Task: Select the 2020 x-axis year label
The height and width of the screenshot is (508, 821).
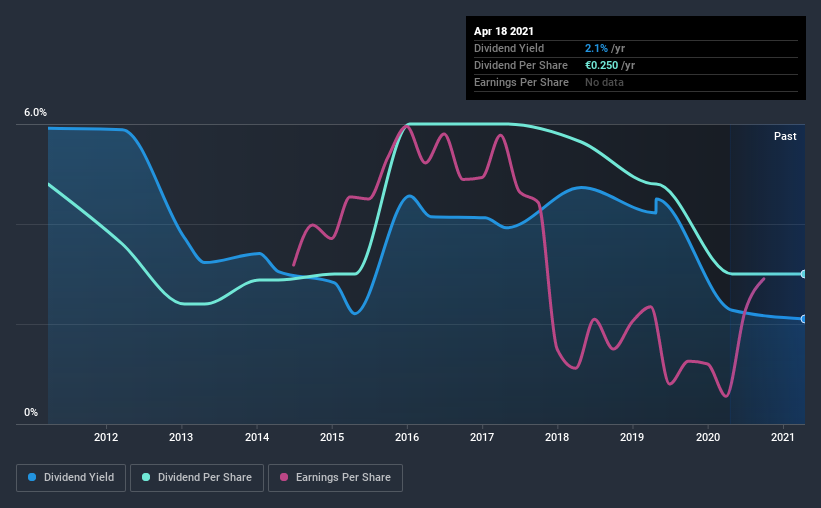Action: click(708, 437)
